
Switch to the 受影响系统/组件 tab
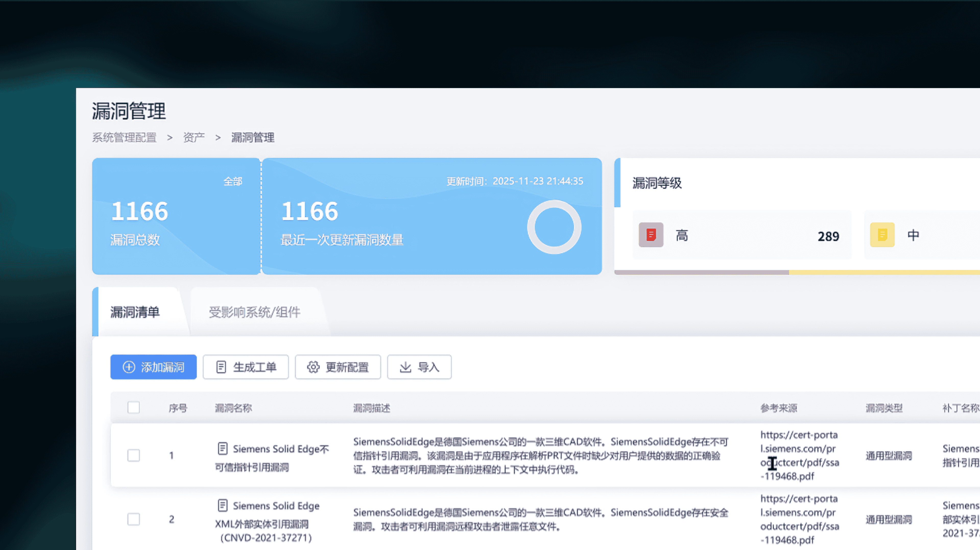[255, 312]
